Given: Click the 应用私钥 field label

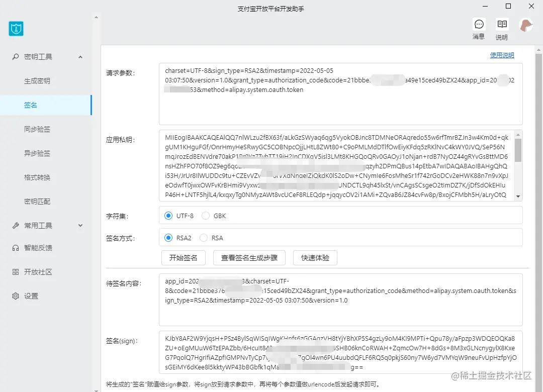Looking at the screenshot, I should pos(121,140).
